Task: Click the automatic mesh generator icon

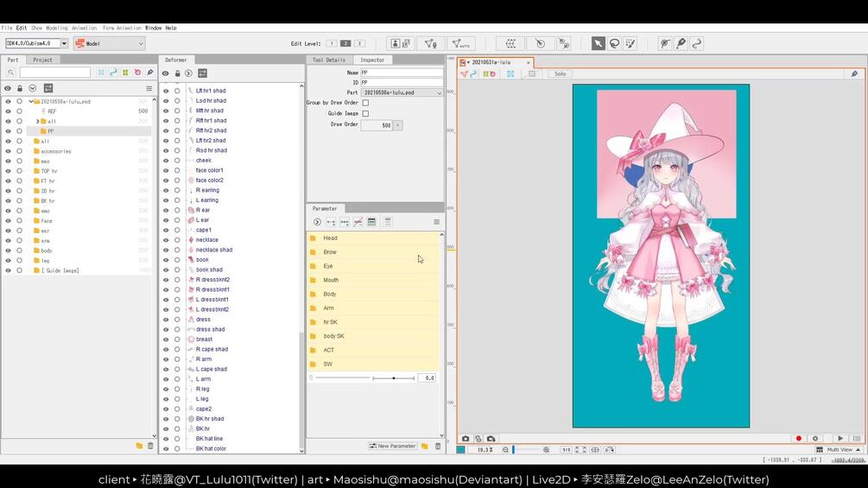Action: tap(461, 43)
